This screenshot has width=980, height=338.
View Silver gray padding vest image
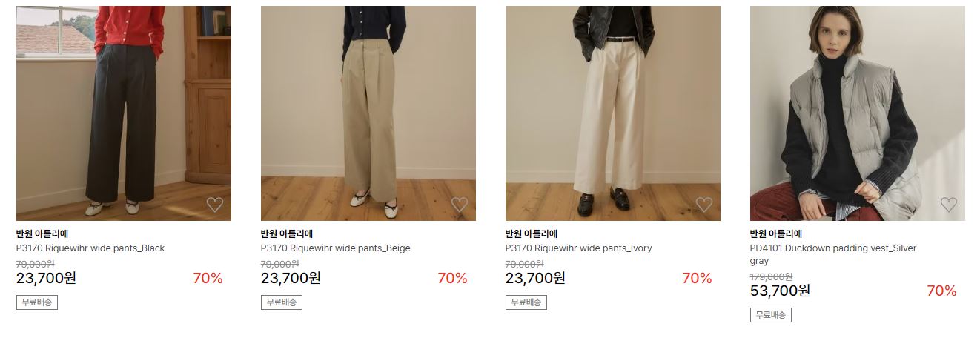858,113
